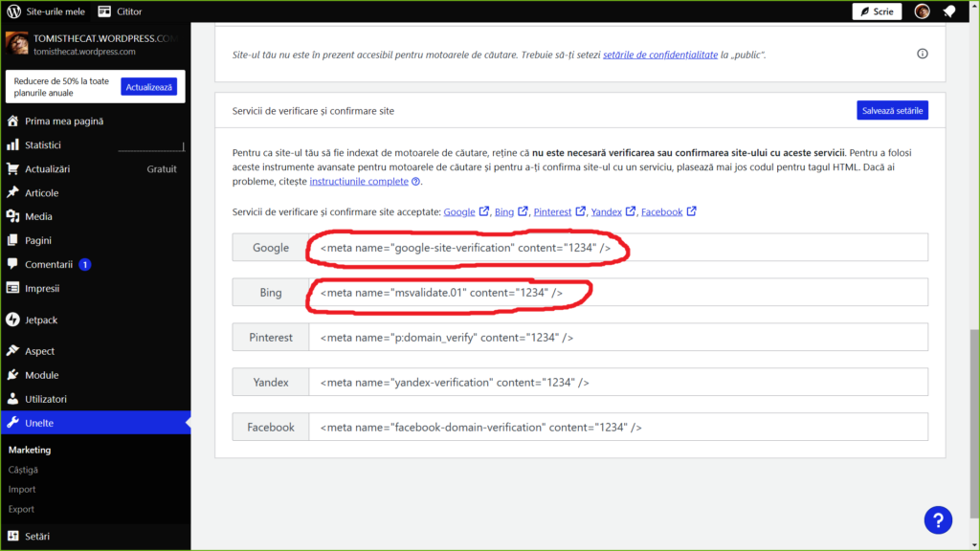980x551 pixels.
Task: Open Aspect via its paintbrush icon
Action: pyautogui.click(x=13, y=351)
